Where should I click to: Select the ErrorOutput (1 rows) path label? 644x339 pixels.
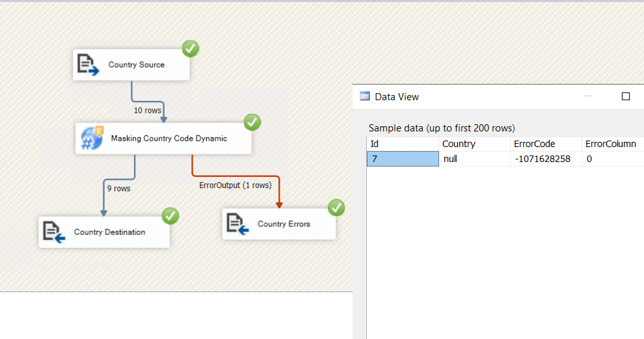[235, 185]
